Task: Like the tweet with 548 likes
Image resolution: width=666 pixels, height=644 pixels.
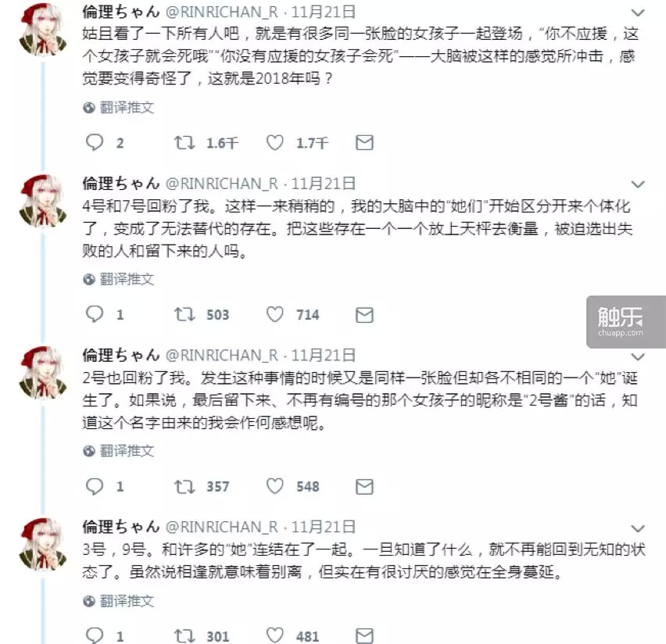Action: click(x=275, y=486)
